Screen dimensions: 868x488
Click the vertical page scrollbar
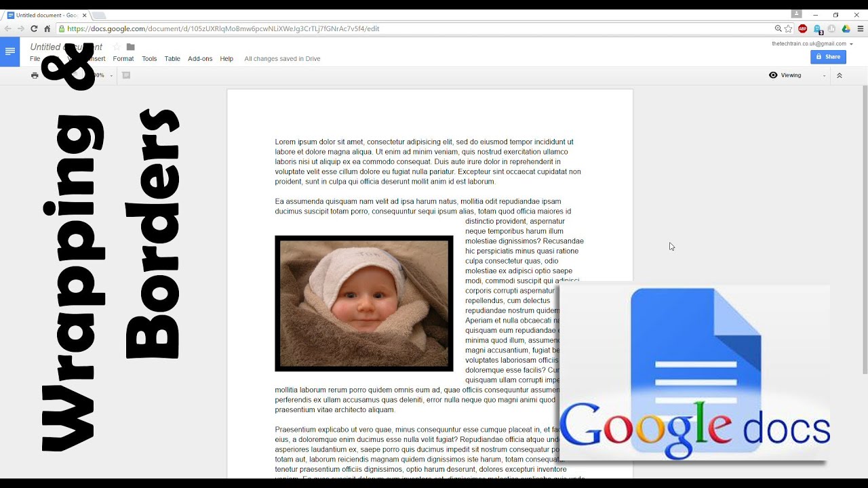click(x=865, y=230)
